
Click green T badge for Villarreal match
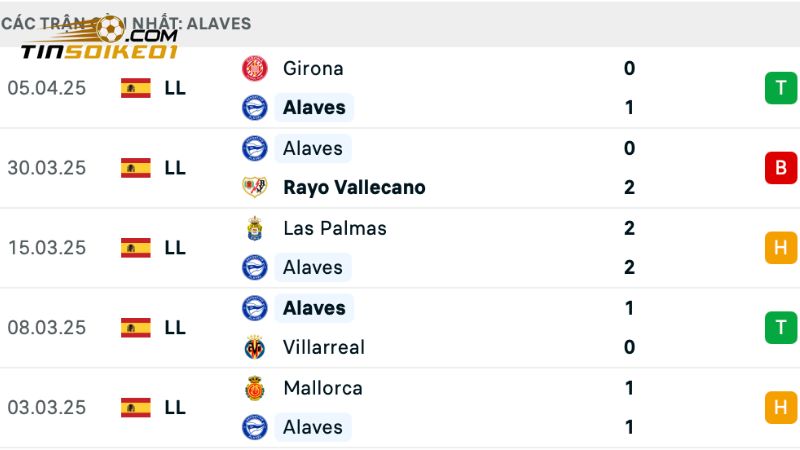point(781,328)
